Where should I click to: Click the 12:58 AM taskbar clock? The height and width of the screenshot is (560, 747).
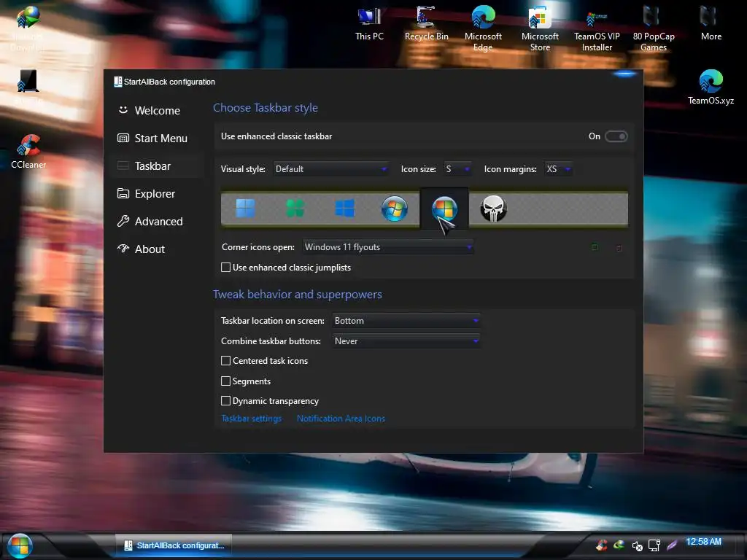click(x=703, y=542)
